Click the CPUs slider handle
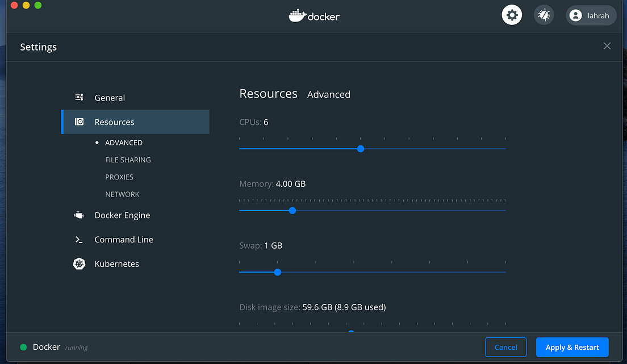 pos(361,149)
